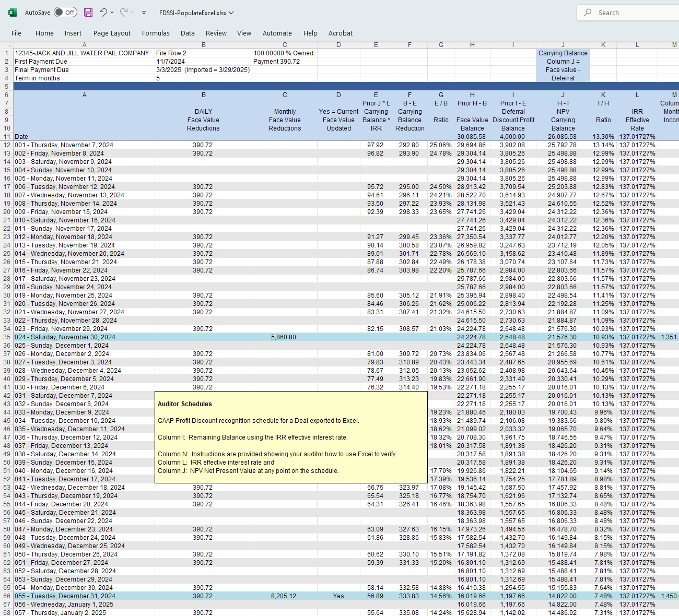
Task: Select '057 - Thursday, January 2, 2025' cell
Action: click(x=84, y=613)
